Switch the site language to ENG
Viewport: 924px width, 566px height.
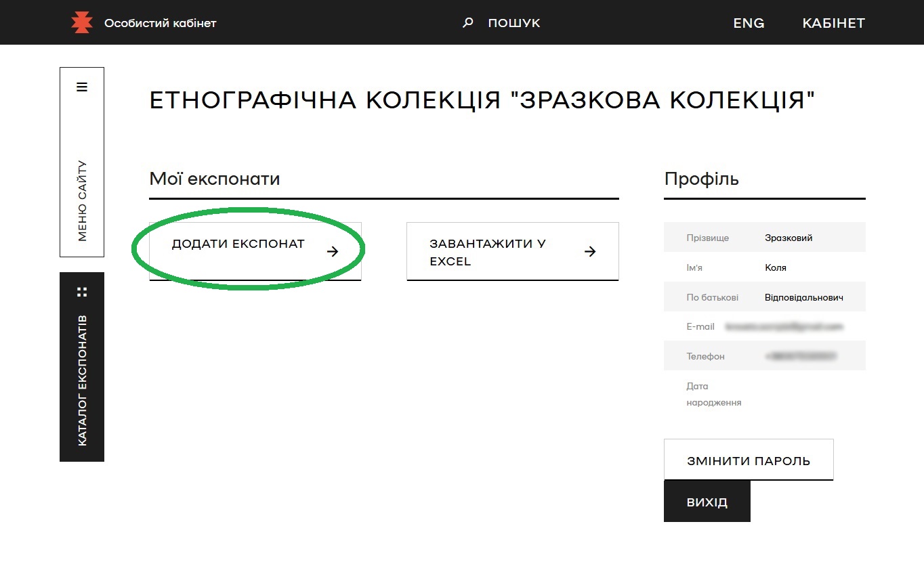[749, 23]
